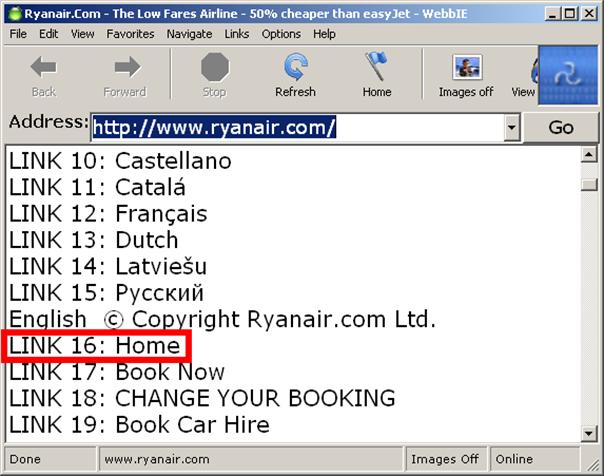Refresh the page using Refresh icon

pos(295,69)
